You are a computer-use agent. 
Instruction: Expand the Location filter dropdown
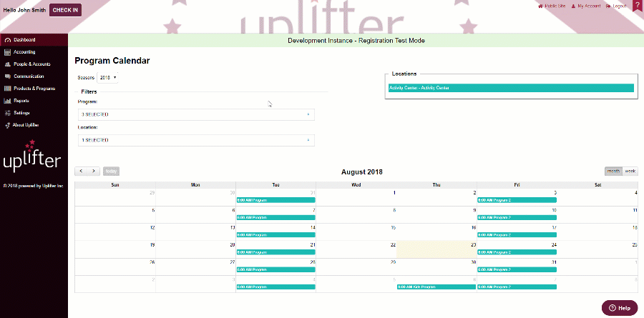196,140
